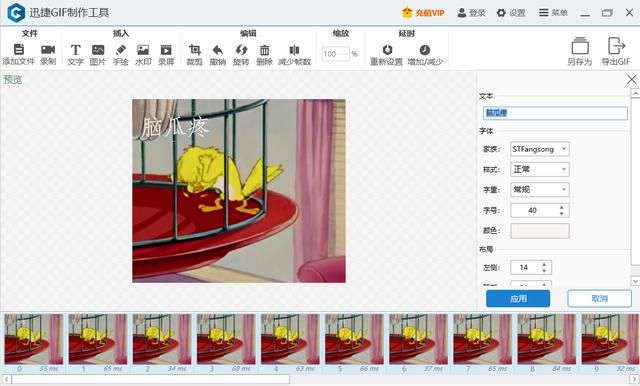Select frame 2 thumbnail

coord(162,339)
